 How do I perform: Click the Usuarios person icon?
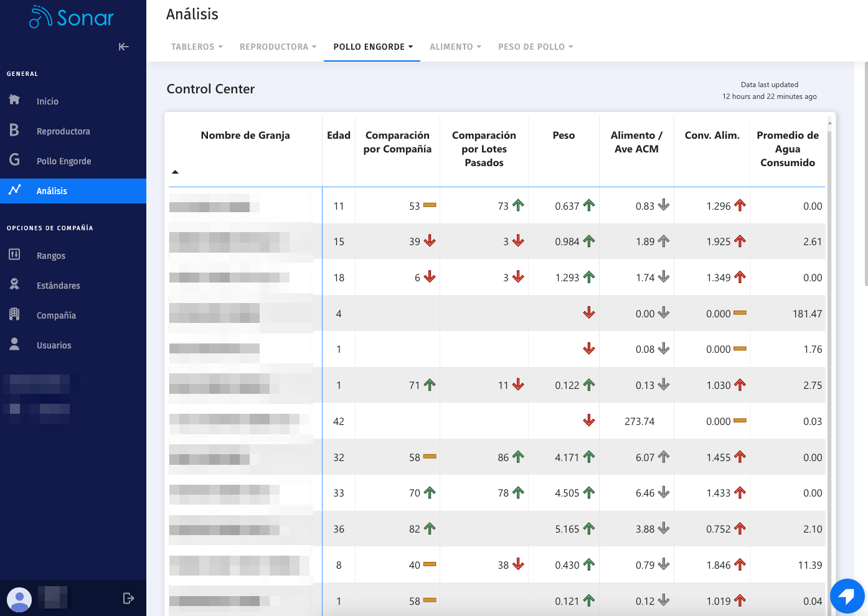pos(14,344)
